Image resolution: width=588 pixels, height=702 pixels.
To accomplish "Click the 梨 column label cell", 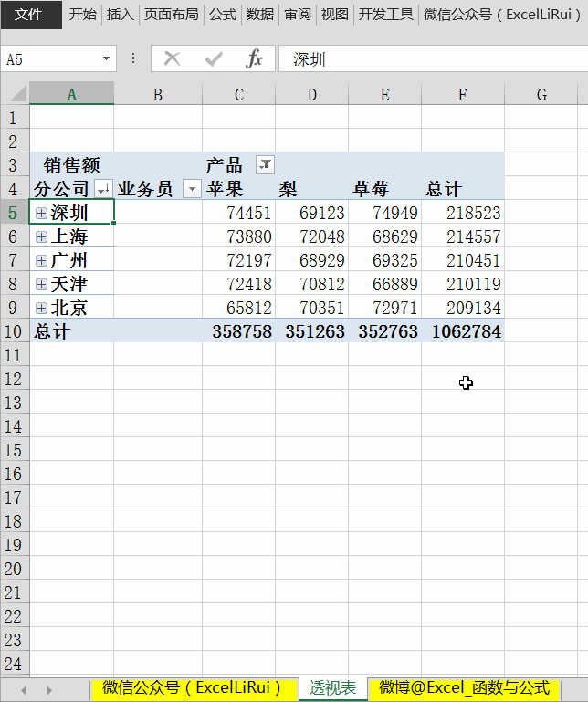I will 311,189.
